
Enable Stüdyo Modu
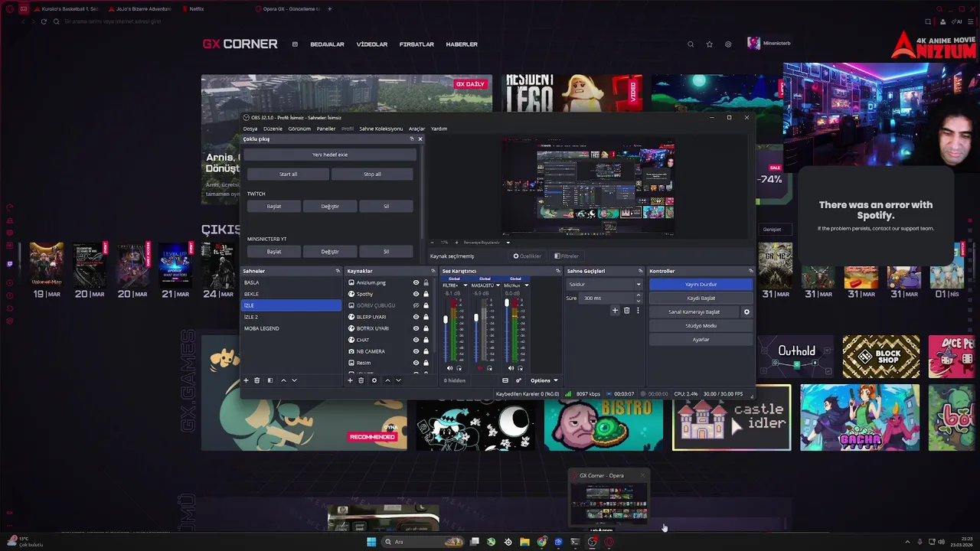(x=701, y=325)
